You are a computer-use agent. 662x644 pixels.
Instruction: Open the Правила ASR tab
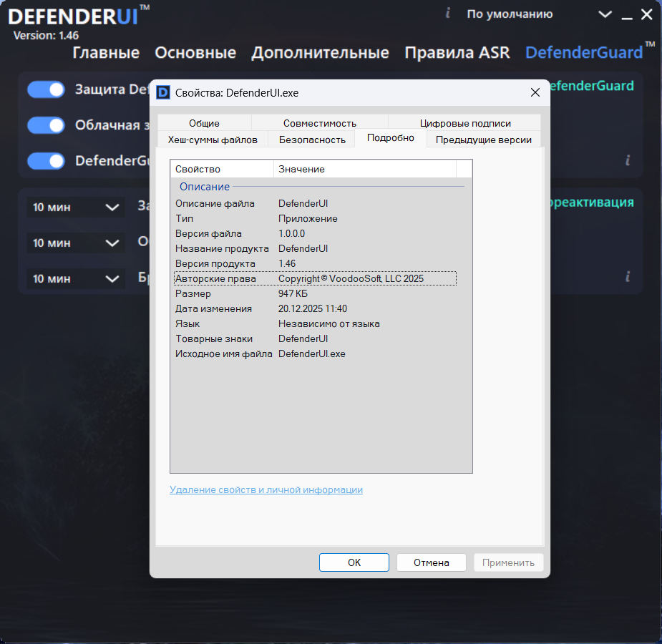pos(457,53)
